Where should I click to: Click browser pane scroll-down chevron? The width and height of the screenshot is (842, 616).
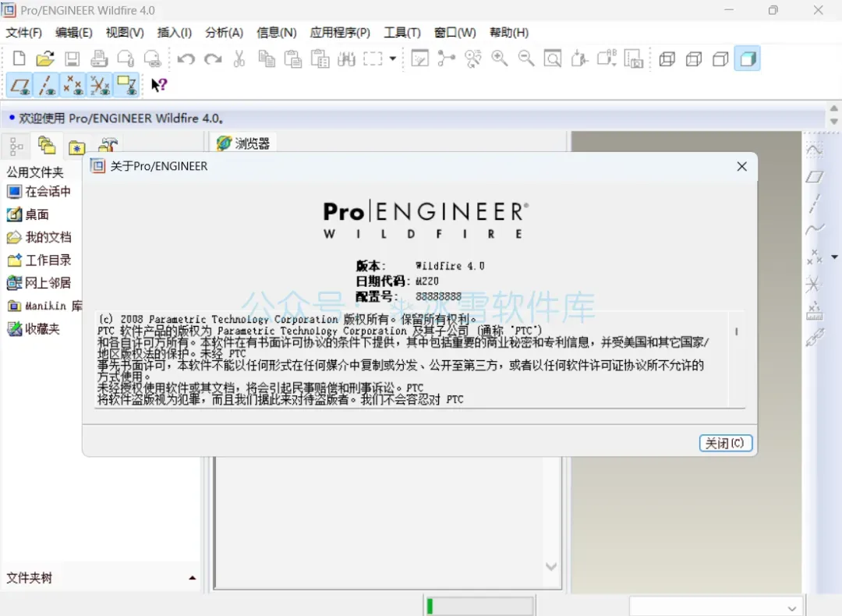[x=551, y=566]
